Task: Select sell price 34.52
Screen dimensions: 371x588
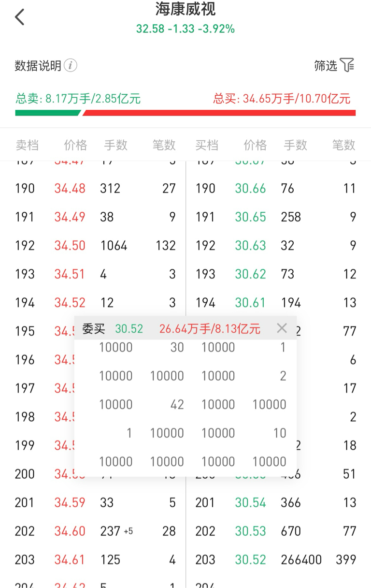Action: (70, 303)
